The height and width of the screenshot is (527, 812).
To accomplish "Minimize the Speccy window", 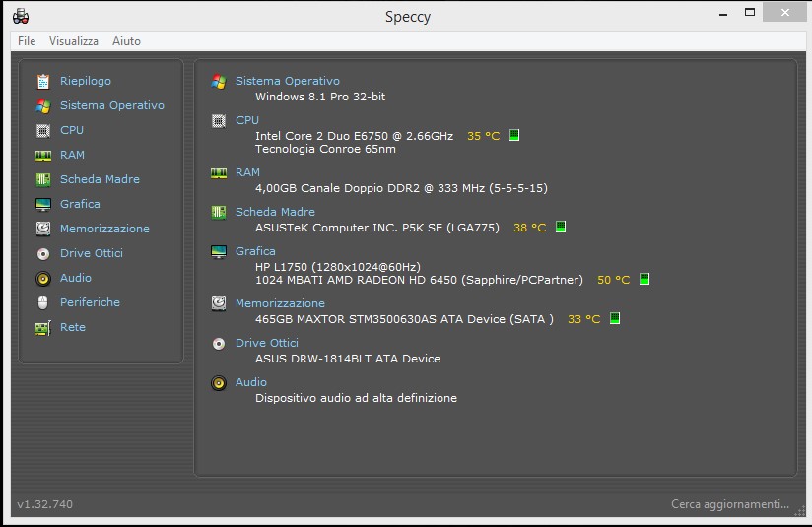I will (x=723, y=14).
